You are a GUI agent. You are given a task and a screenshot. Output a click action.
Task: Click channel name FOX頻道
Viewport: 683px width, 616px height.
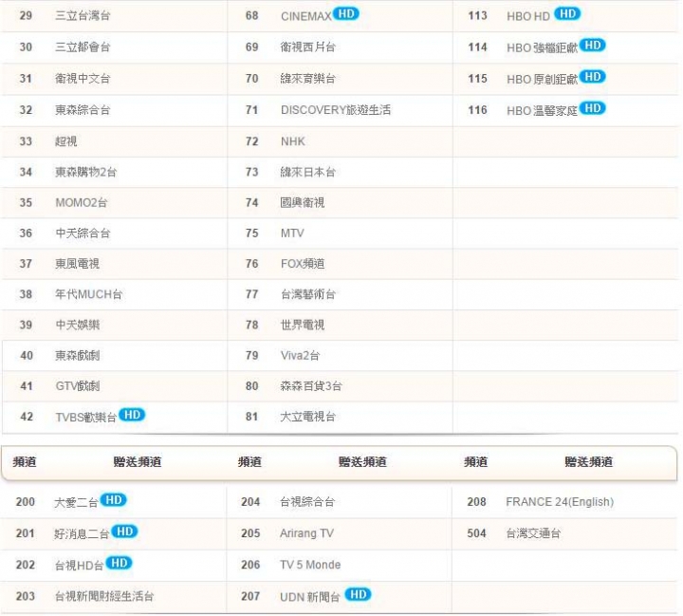(303, 264)
